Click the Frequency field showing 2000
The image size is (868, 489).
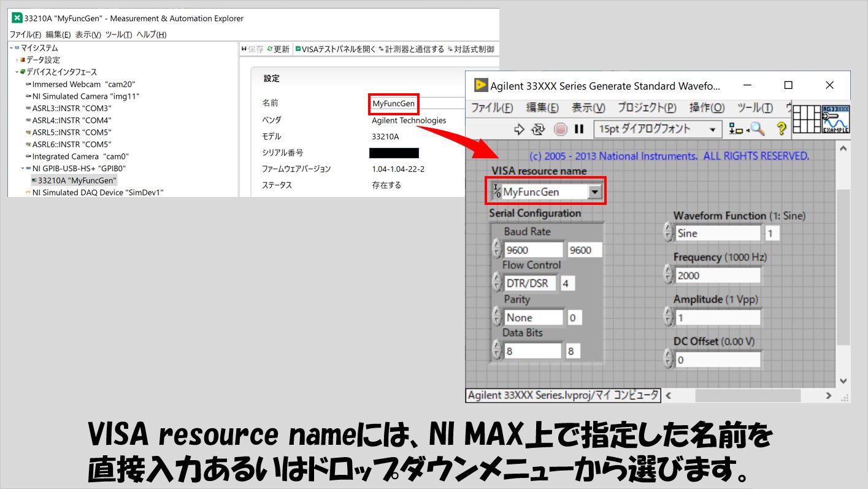[x=717, y=275]
